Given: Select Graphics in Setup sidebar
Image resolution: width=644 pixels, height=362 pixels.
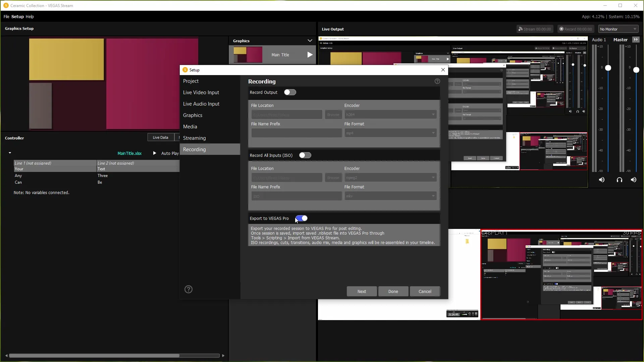Looking at the screenshot, I should pos(210,115).
